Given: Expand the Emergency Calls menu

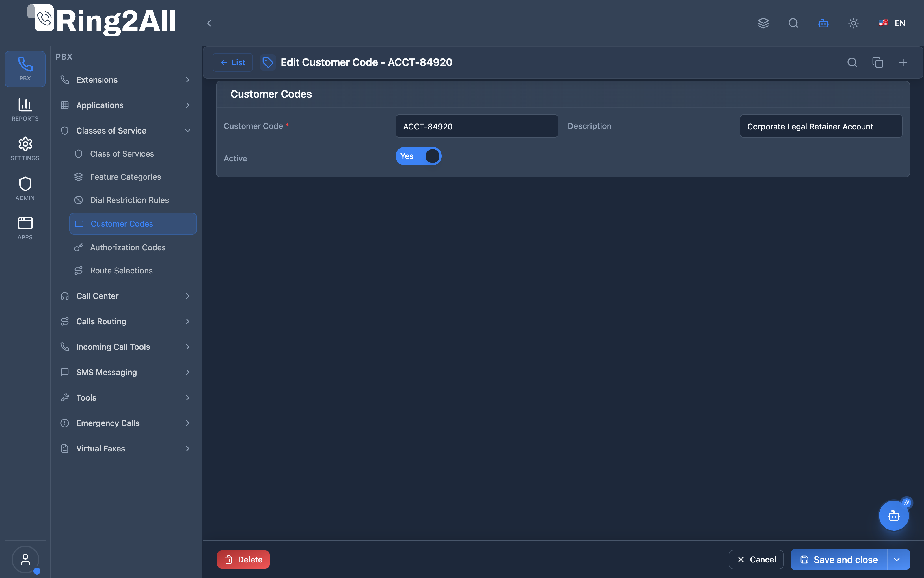Looking at the screenshot, I should coord(125,423).
